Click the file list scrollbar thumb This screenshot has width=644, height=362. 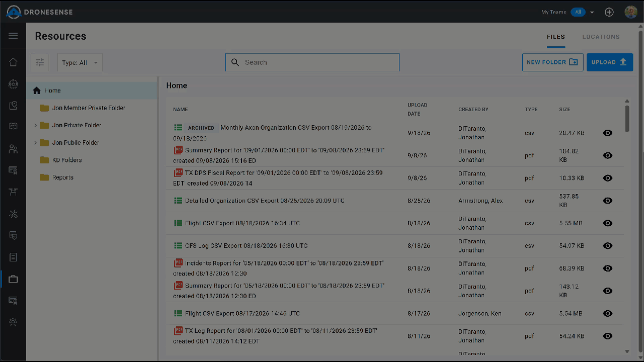pos(627,118)
